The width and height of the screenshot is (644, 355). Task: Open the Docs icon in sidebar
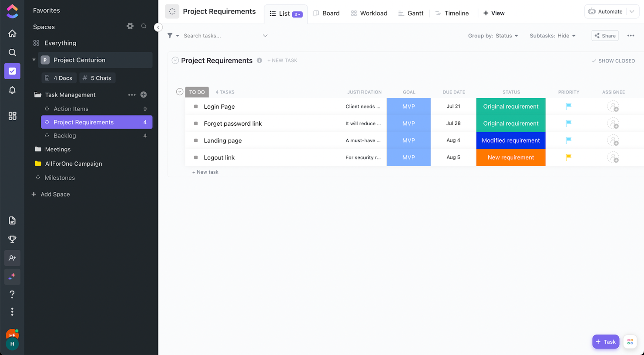coord(12,221)
